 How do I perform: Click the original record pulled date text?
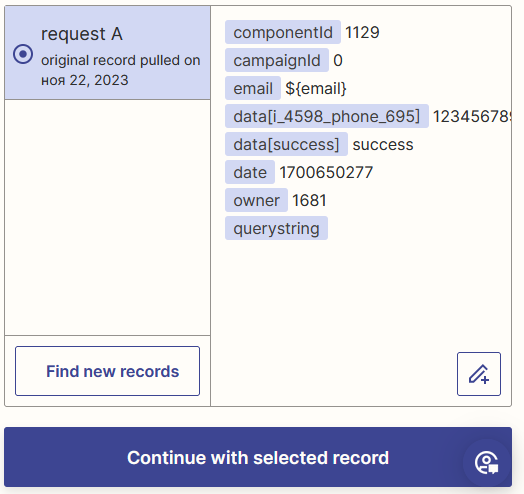coord(121,70)
